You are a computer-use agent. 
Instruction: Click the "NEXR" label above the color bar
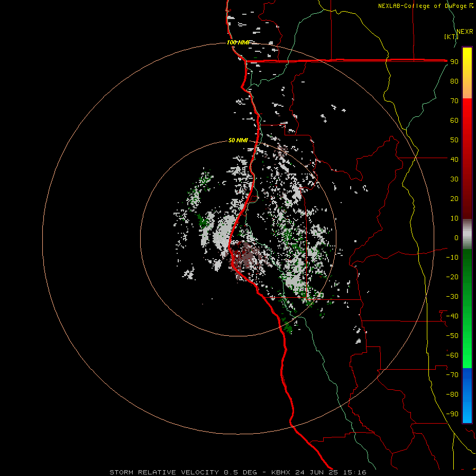click(465, 32)
